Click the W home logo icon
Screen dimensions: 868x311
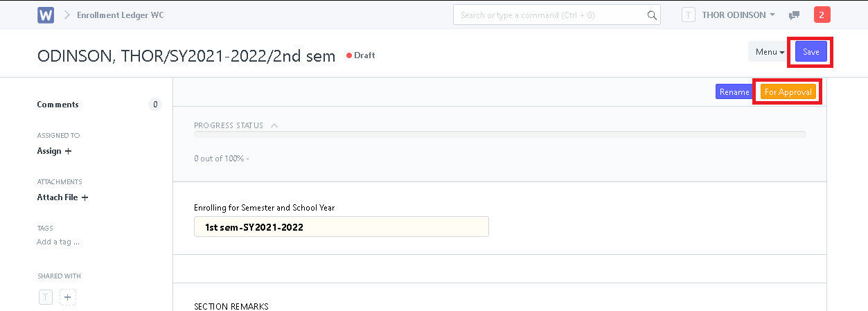click(x=46, y=15)
